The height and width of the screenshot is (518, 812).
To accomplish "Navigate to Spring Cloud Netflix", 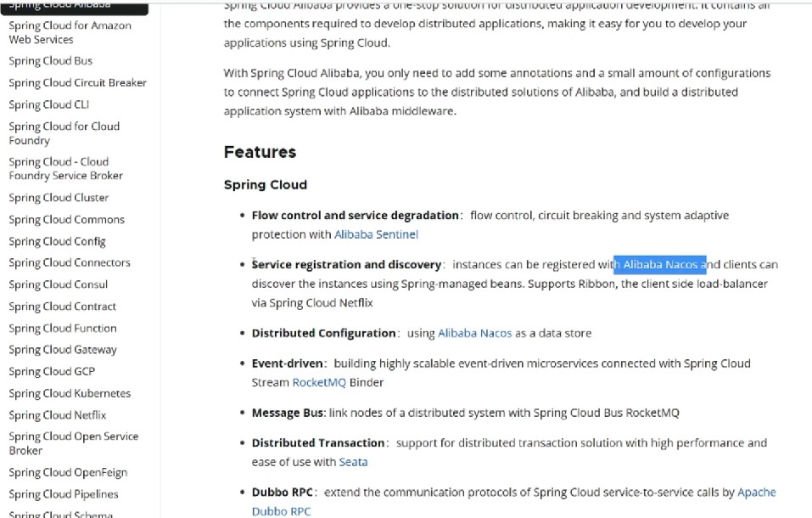I will click(57, 415).
